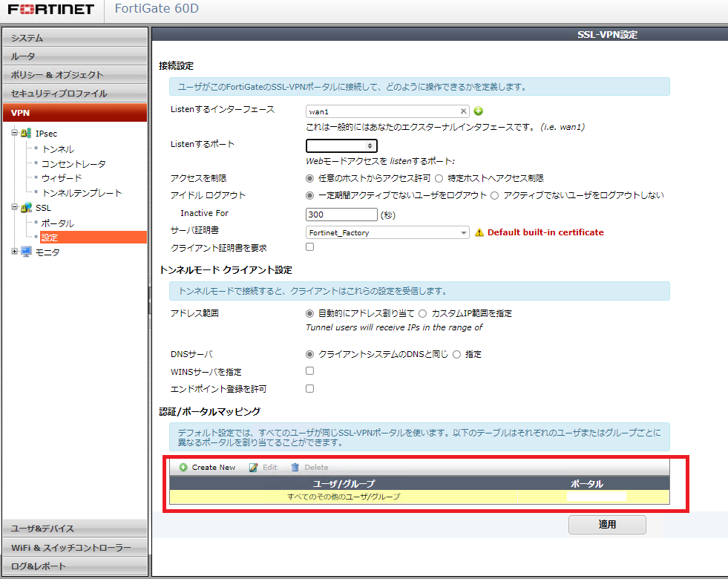This screenshot has width=728, height=579.
Task: Open ポータル under SSL
Action: [x=58, y=223]
